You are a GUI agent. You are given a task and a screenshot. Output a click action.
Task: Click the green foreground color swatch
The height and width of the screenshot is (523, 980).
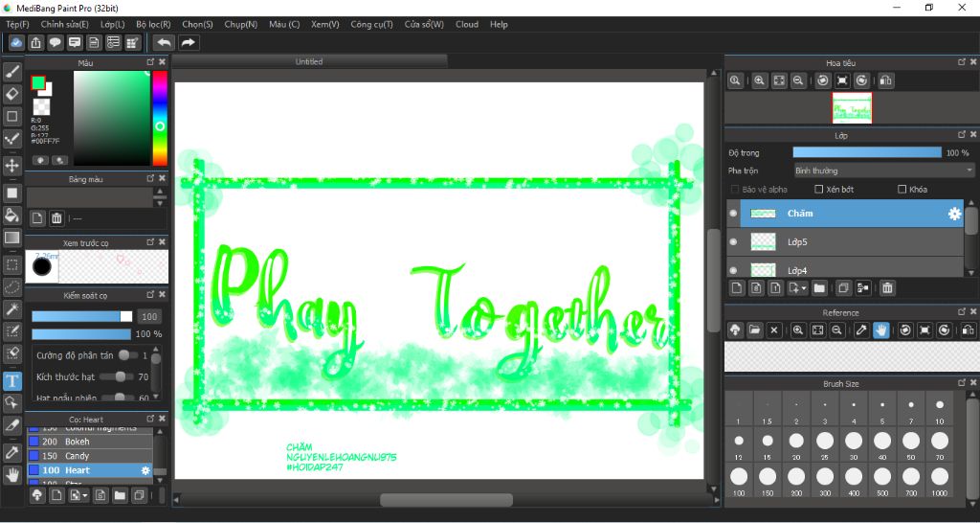coord(38,82)
